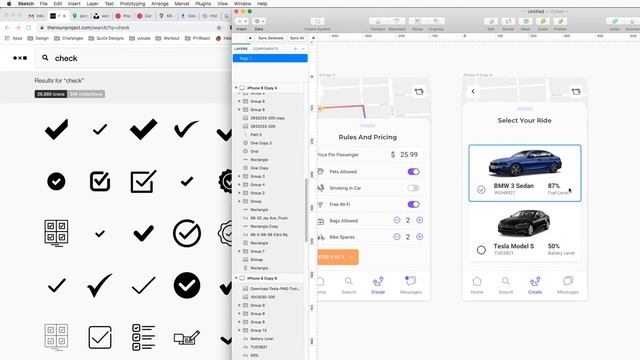Click the 26,880 icons filter button
The width and height of the screenshot is (640, 360).
coord(51,94)
